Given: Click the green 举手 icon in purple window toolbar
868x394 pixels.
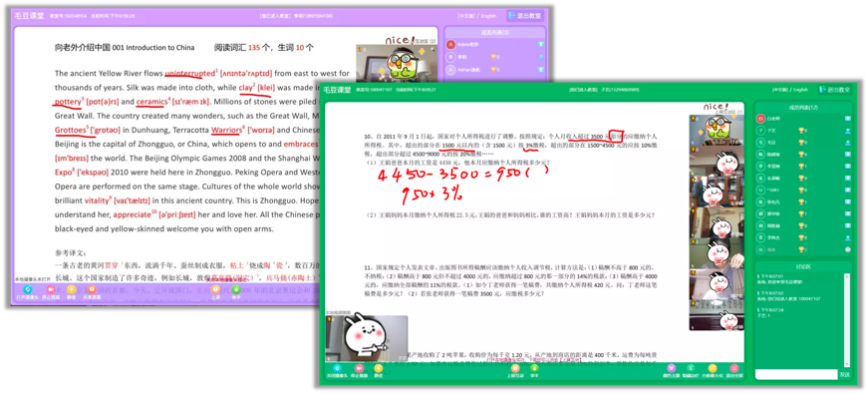Looking at the screenshot, I should tap(236, 289).
